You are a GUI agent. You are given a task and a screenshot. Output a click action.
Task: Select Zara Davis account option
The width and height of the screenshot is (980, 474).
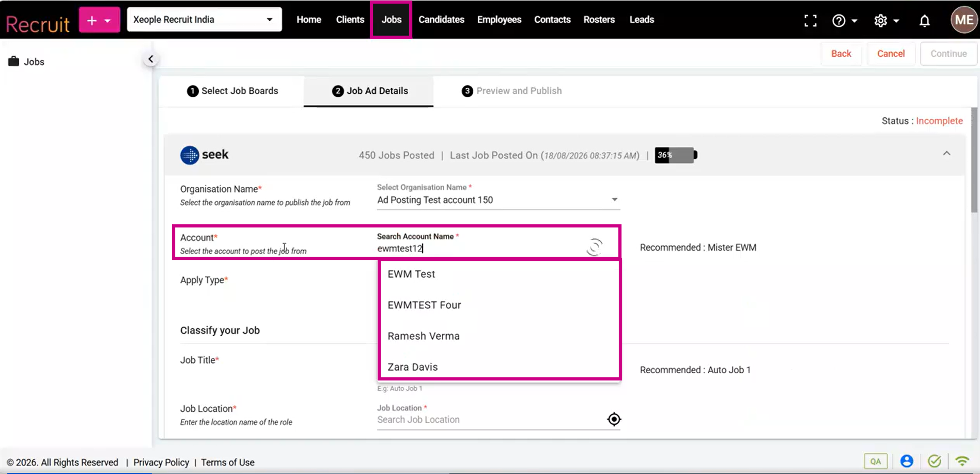click(x=499, y=367)
